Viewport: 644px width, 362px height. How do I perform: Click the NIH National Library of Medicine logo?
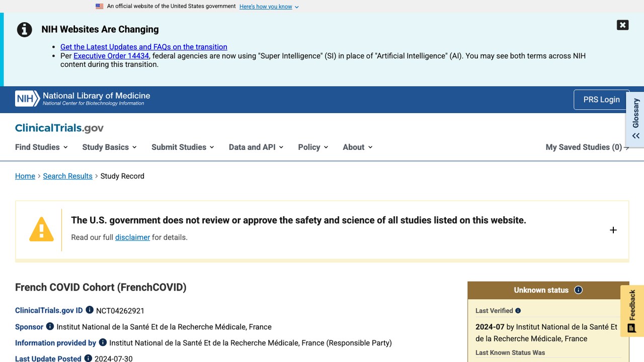[x=83, y=99]
